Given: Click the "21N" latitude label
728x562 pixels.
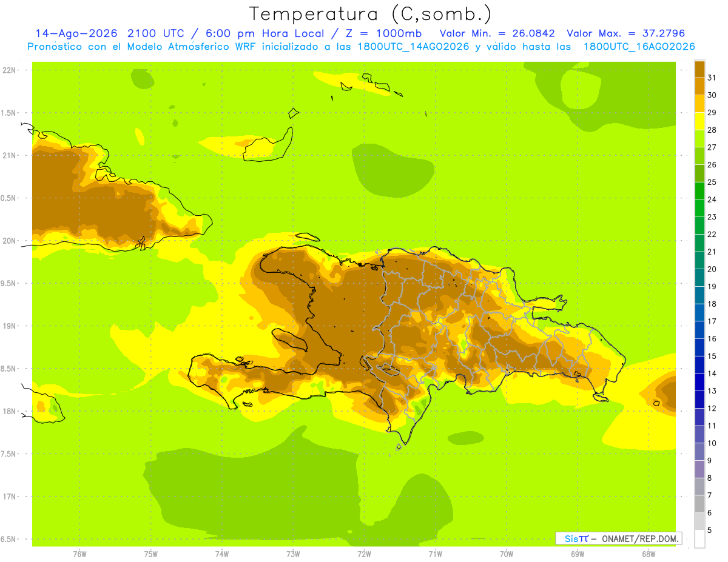Looking at the screenshot, I should coord(9,156).
